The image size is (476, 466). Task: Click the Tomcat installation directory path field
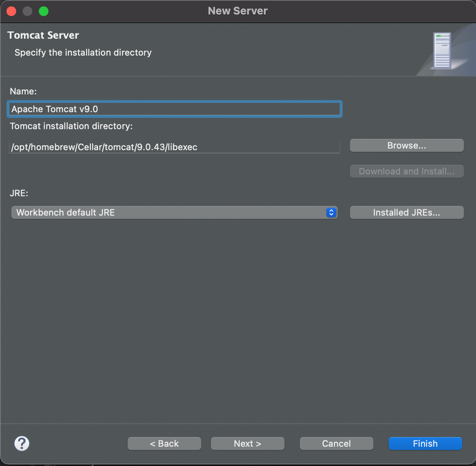click(x=175, y=147)
